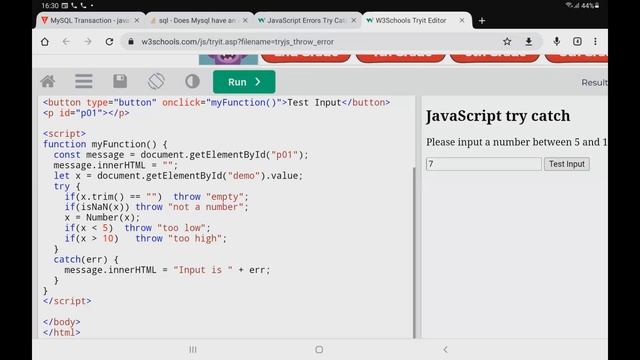640x360 pixels.
Task: Click the opening '<script>' tag line
Action: [x=64, y=134]
